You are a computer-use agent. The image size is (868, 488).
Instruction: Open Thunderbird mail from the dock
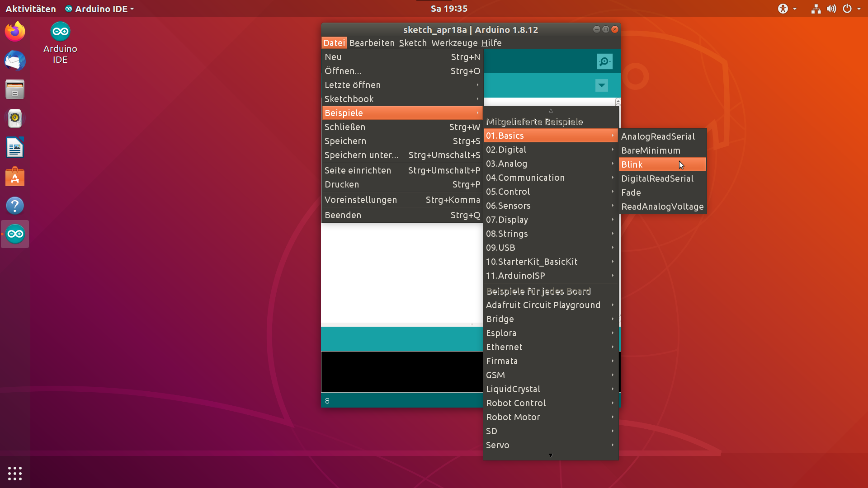[x=15, y=61]
